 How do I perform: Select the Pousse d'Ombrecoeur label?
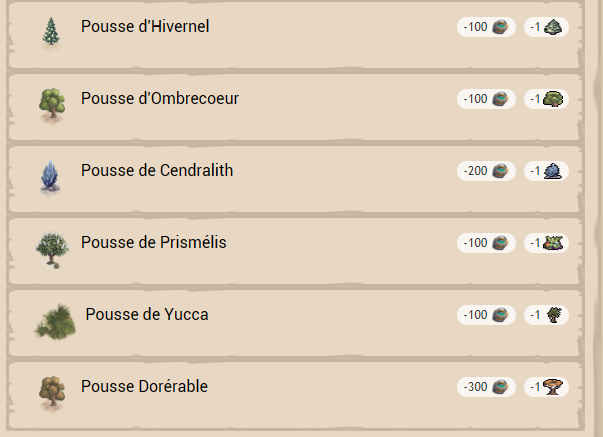160,99
